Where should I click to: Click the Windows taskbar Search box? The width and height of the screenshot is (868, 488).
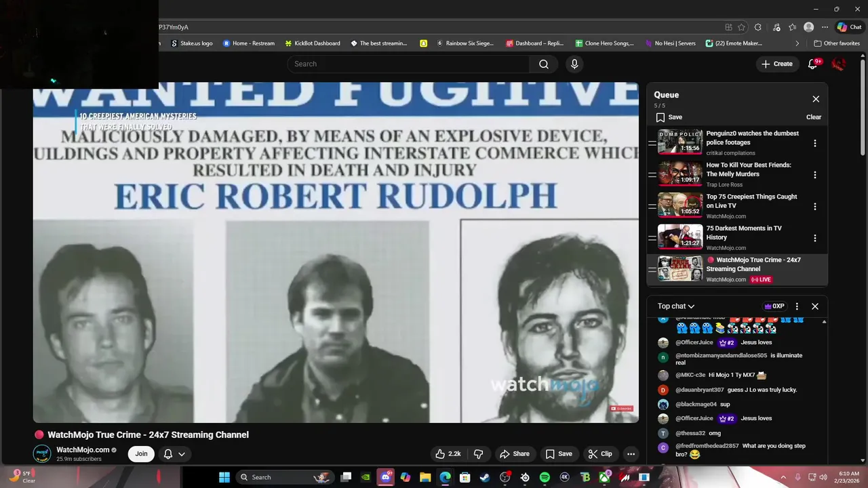(x=285, y=477)
